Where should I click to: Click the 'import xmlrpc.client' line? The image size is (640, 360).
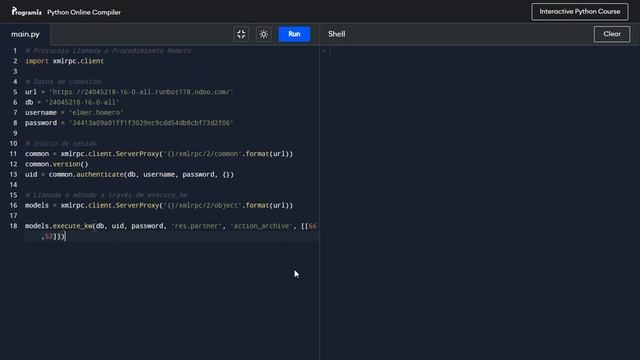coord(64,61)
